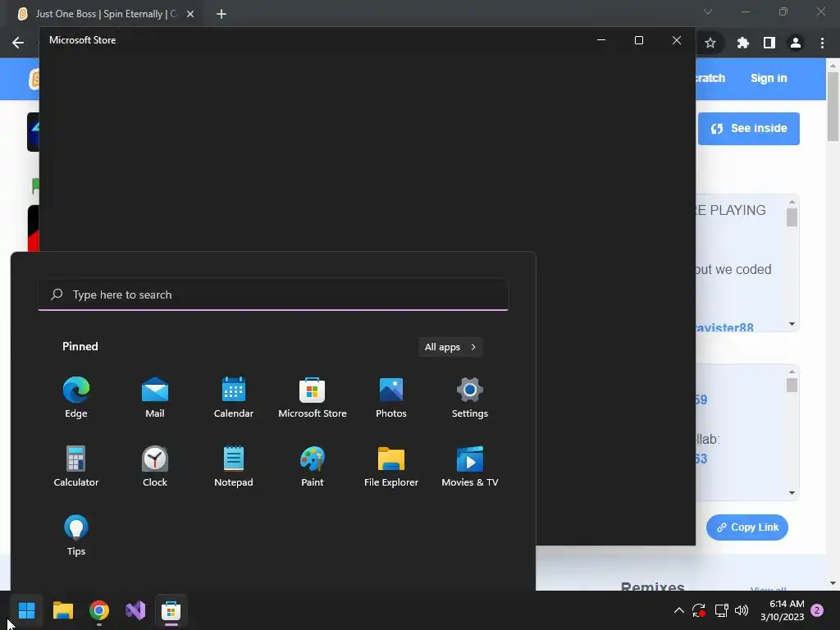Viewport: 840px width, 630px height.
Task: Show hidden system tray icons
Action: [678, 610]
